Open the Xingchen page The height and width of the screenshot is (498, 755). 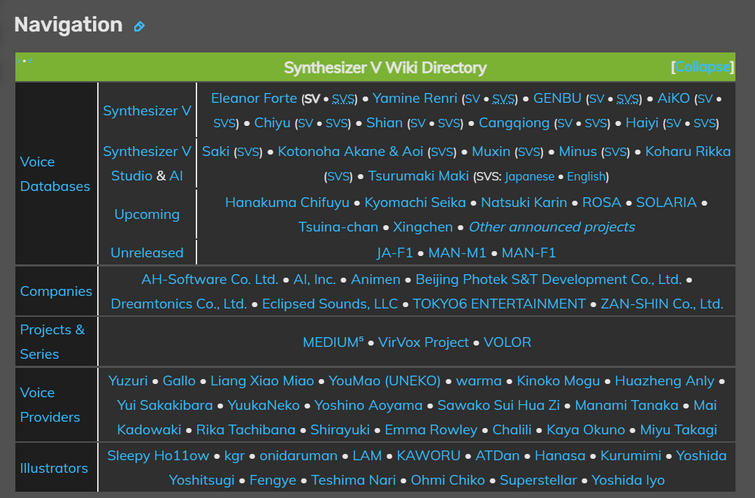(423, 227)
